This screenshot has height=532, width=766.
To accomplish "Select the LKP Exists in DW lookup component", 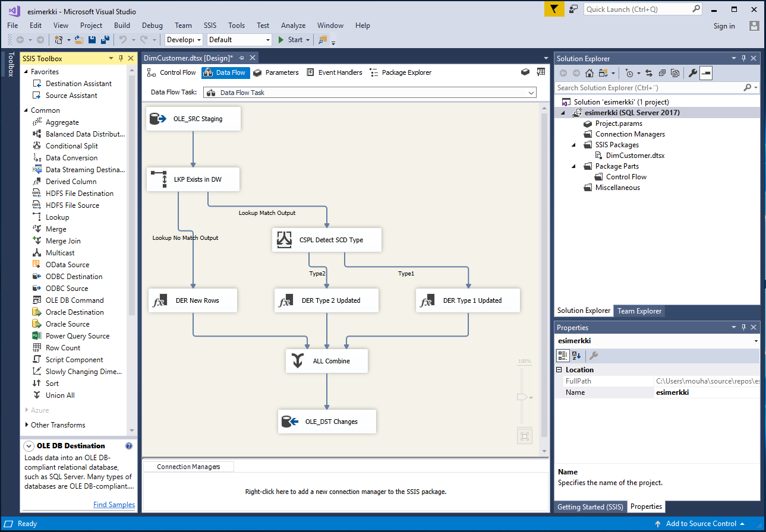I will (193, 179).
